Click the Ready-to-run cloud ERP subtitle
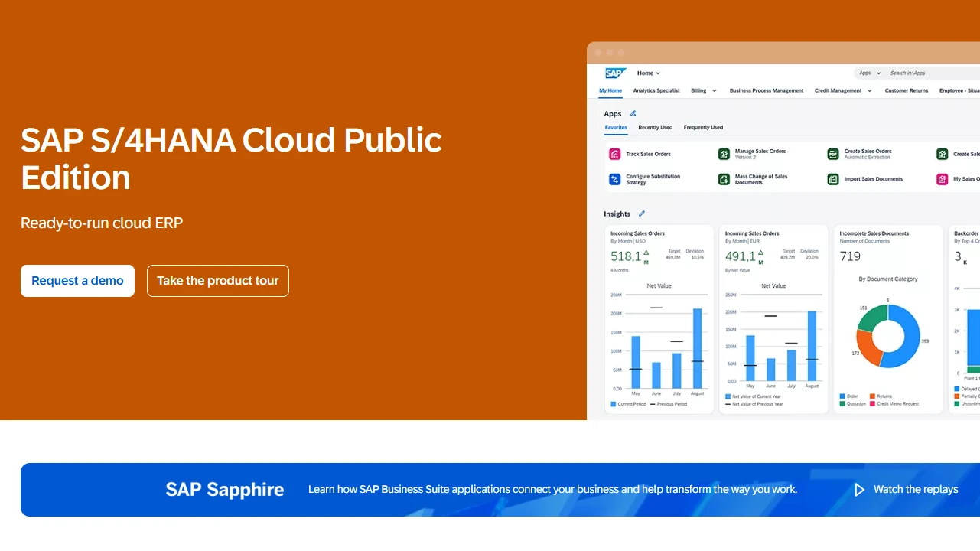This screenshot has width=980, height=551. (102, 223)
